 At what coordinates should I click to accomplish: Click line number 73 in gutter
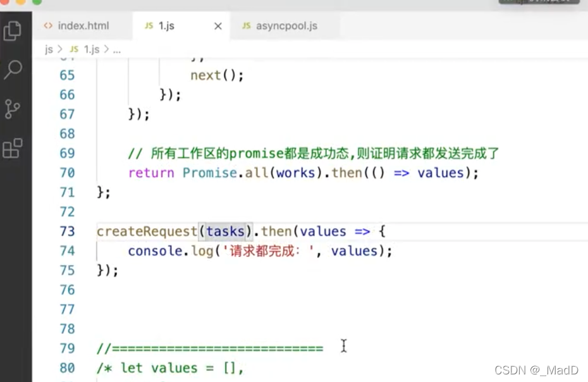point(68,231)
